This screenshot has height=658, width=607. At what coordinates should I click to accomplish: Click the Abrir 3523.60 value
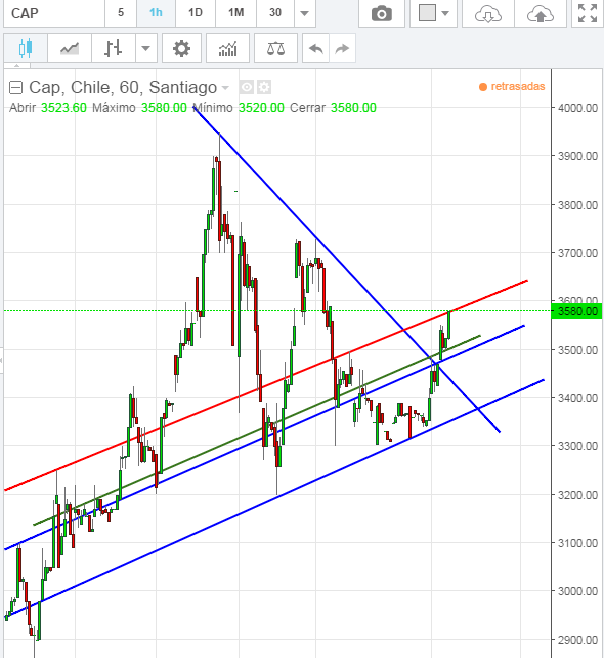[64, 108]
